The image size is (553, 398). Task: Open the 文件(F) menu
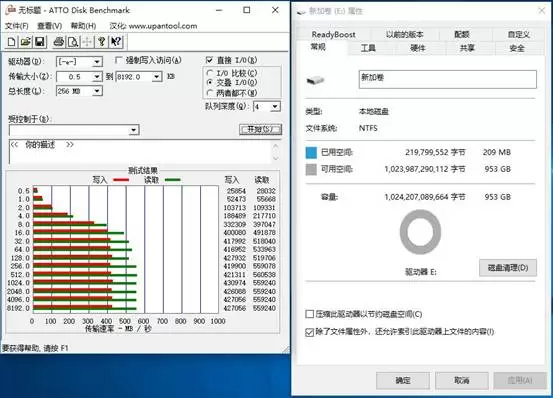17,26
